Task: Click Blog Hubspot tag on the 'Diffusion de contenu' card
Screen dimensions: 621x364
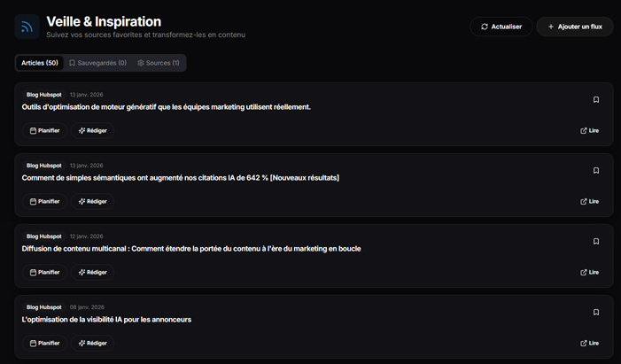Action: [x=44, y=236]
